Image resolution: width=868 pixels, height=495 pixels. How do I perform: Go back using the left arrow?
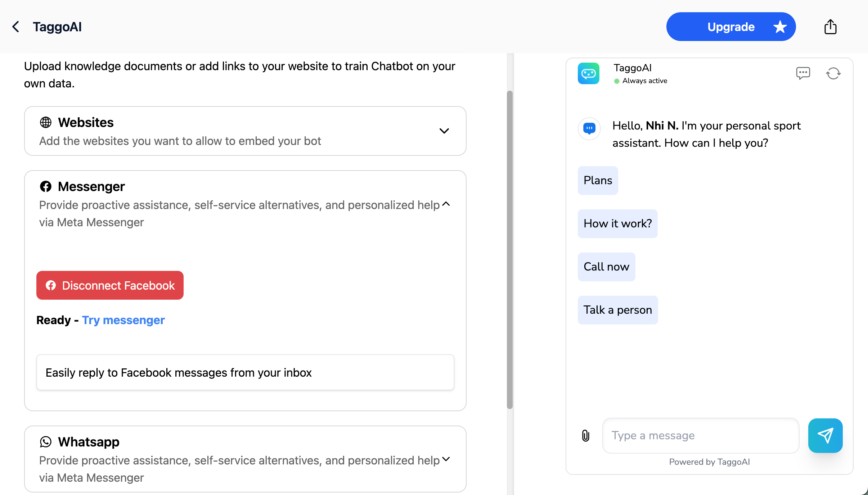[16, 27]
